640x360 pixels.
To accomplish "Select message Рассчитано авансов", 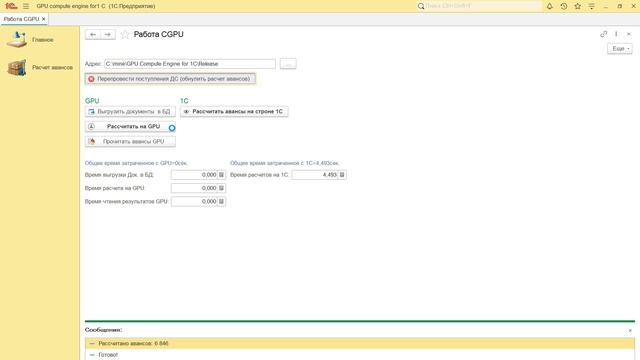I will pyautogui.click(x=360, y=343).
